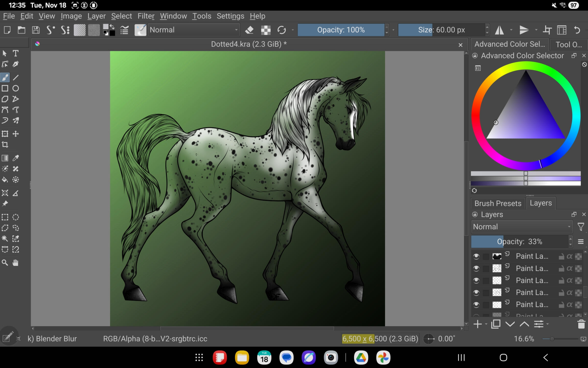Expand the add layer dropdown arrow
588x368 pixels.
(x=486, y=324)
